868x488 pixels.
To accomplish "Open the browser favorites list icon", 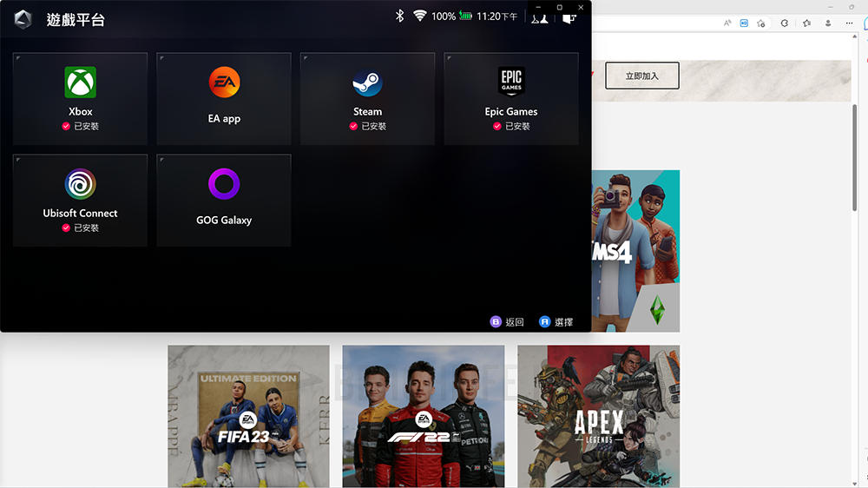I will [807, 23].
